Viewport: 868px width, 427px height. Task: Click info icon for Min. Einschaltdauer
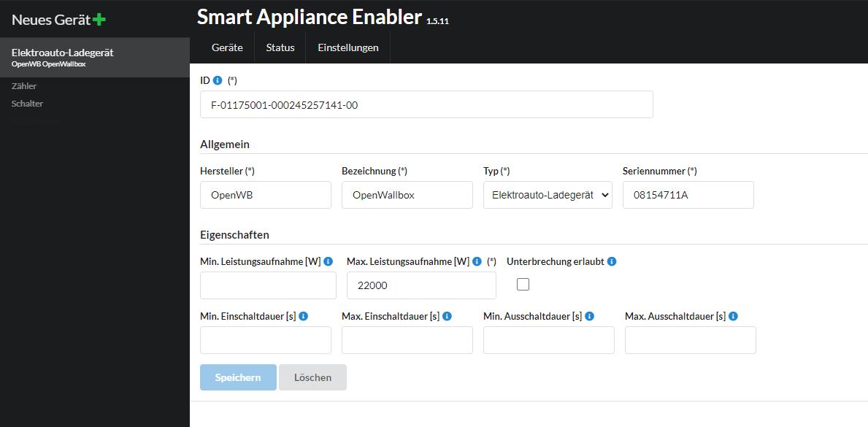point(303,316)
